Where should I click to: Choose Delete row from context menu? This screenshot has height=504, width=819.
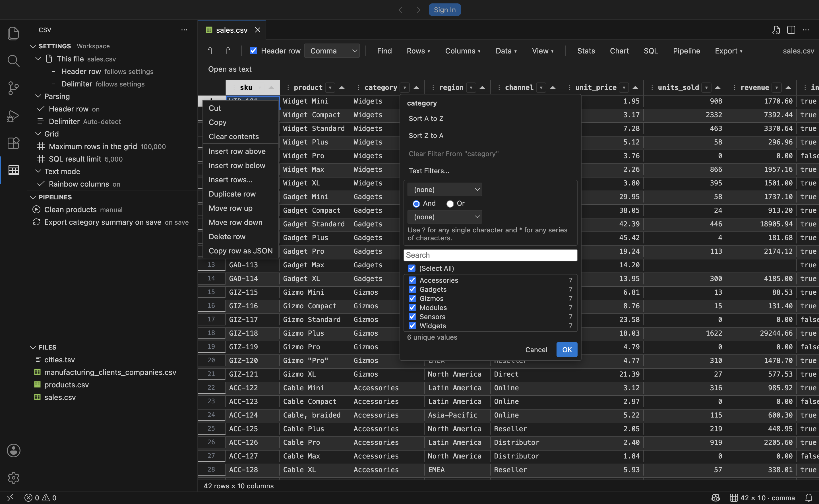coord(227,237)
